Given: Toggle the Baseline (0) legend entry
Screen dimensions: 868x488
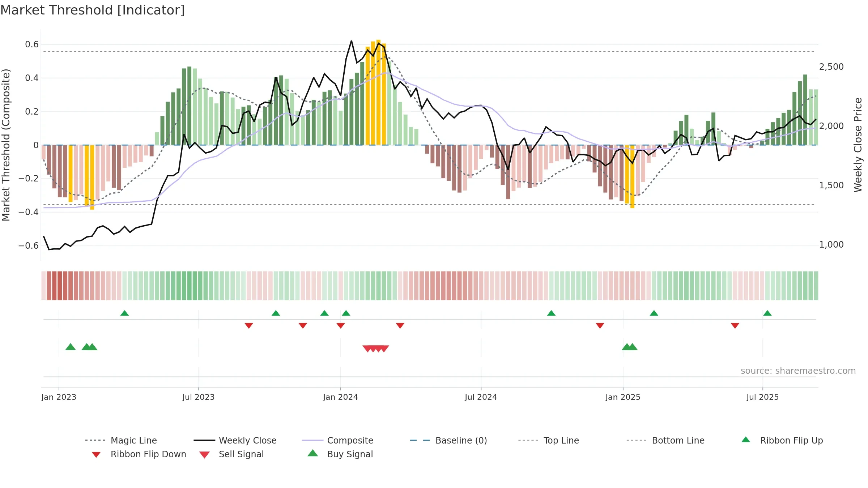Looking at the screenshot, I should coord(448,440).
